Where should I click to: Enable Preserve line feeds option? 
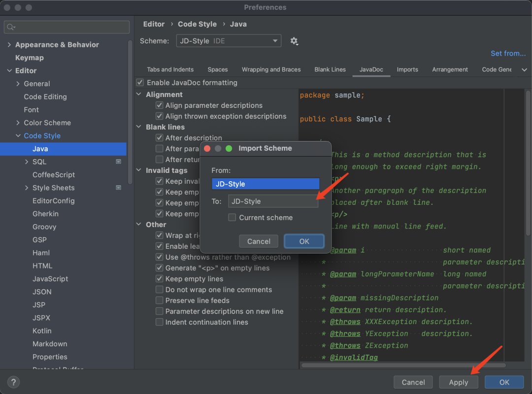click(159, 300)
